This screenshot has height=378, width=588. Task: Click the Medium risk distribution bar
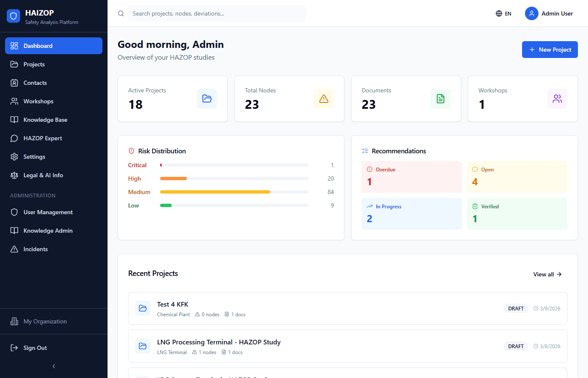pyautogui.click(x=215, y=192)
